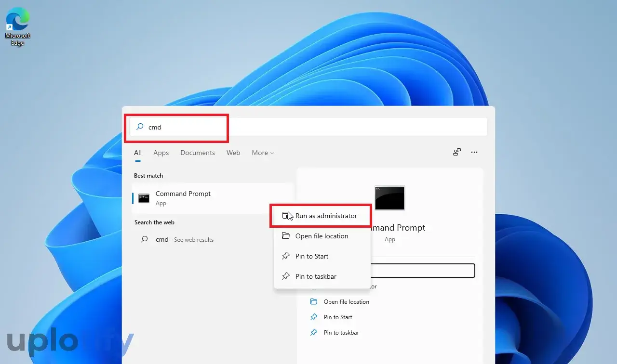Click the Command Prompt icon in results list

coord(144,198)
